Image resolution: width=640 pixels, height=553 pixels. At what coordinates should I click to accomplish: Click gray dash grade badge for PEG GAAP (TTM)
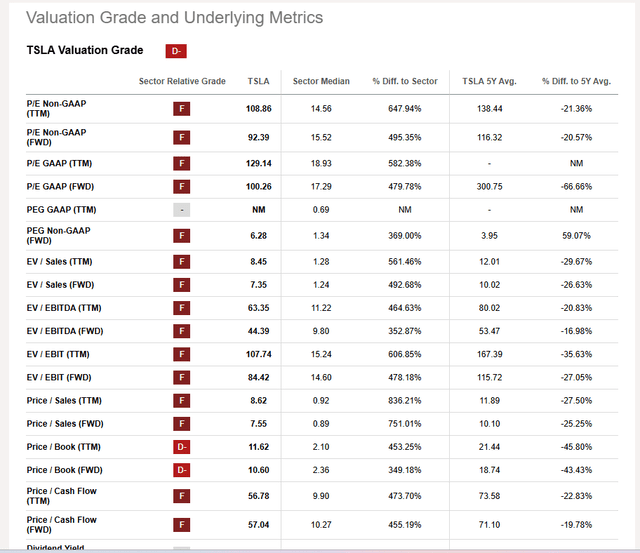pyautogui.click(x=182, y=210)
